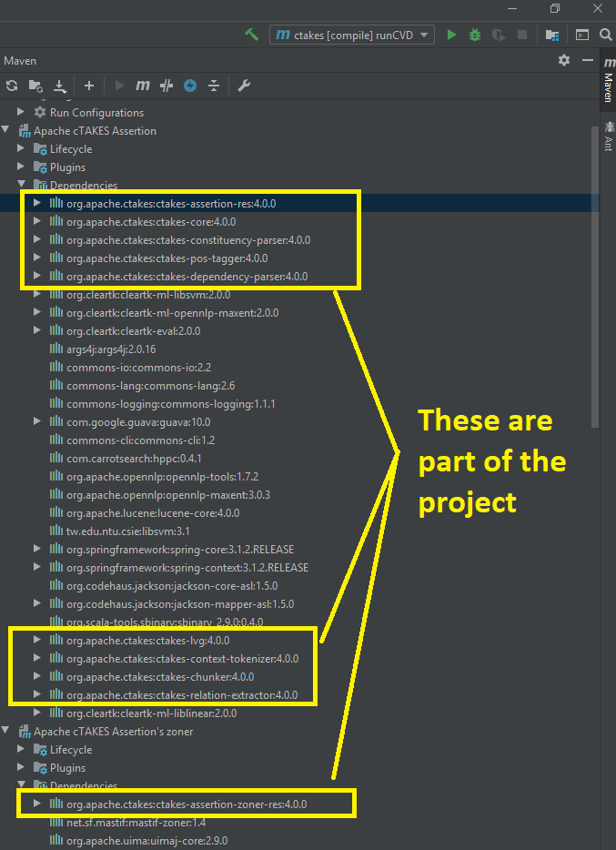This screenshot has height=850, width=616.
Task: Switch to the Maven side tab
Action: coord(609,81)
